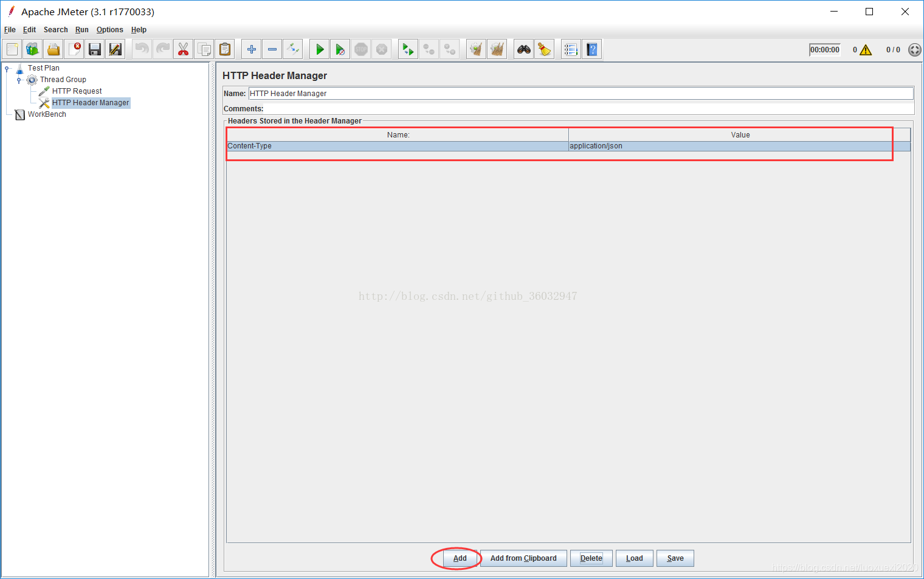The width and height of the screenshot is (924, 579).
Task: Select HTTP Request in the tree
Action: tap(77, 91)
